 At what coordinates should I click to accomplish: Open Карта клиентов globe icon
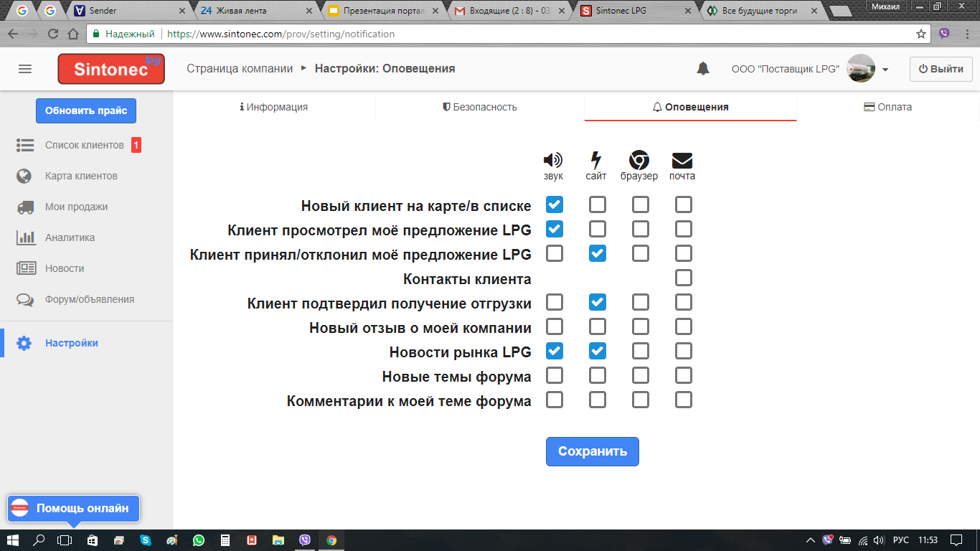(24, 176)
